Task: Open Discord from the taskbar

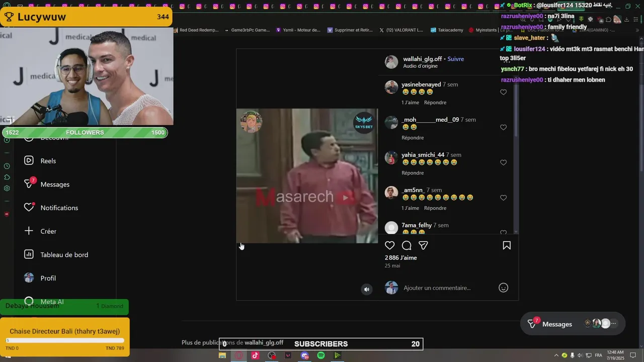Action: point(305,355)
